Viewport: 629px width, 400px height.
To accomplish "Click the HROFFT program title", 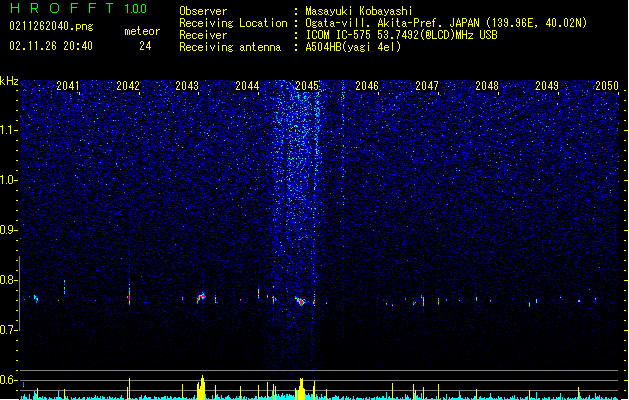I will point(61,8).
